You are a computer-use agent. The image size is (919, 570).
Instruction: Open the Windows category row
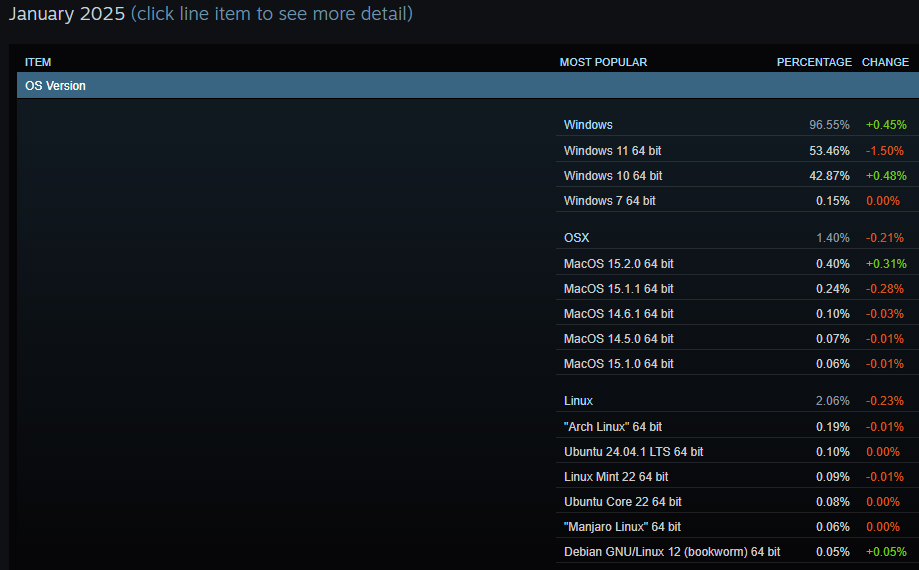click(737, 125)
